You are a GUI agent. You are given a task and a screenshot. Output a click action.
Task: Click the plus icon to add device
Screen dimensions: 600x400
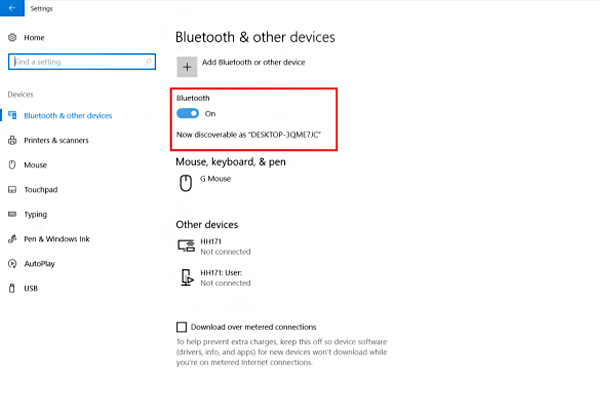tap(187, 67)
